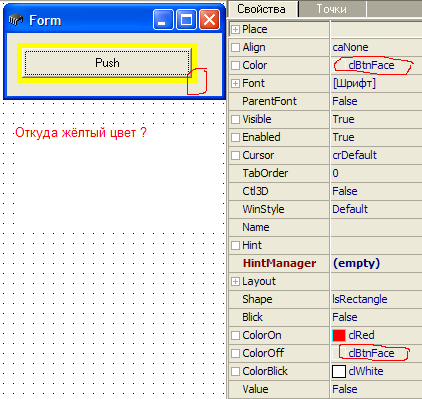Toggle the ColorOff property checkbox
The height and width of the screenshot is (399, 422).
click(x=235, y=353)
